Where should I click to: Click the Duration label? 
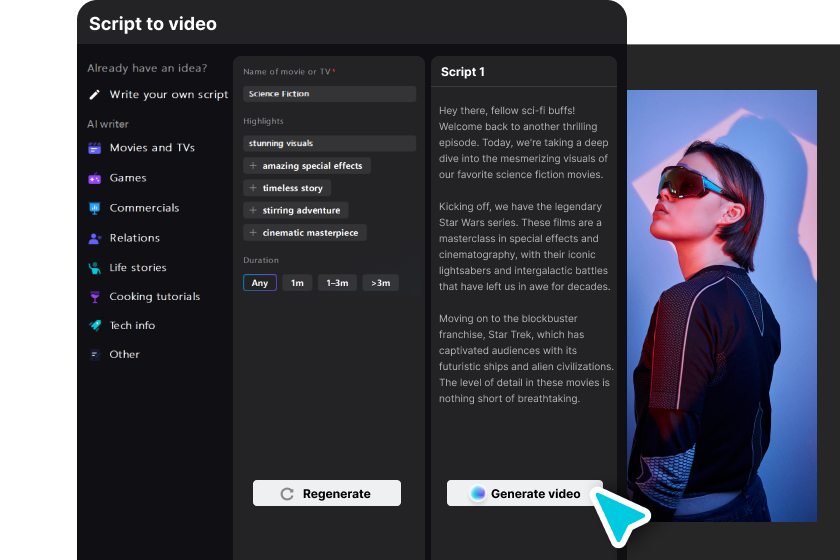point(261,260)
